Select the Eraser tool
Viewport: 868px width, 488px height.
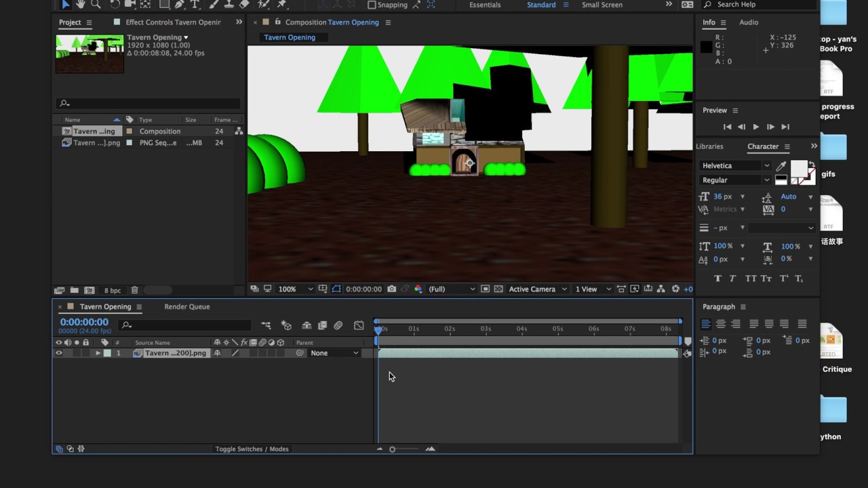(x=244, y=4)
